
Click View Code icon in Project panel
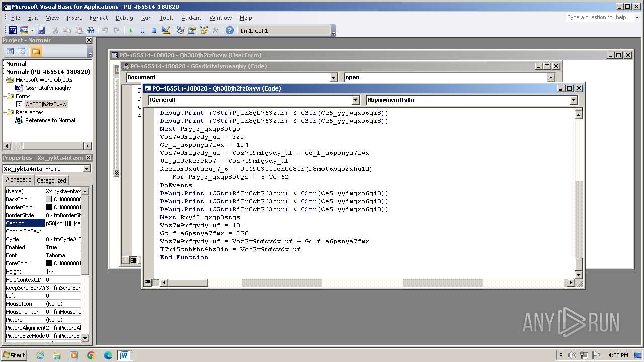coord(10,51)
